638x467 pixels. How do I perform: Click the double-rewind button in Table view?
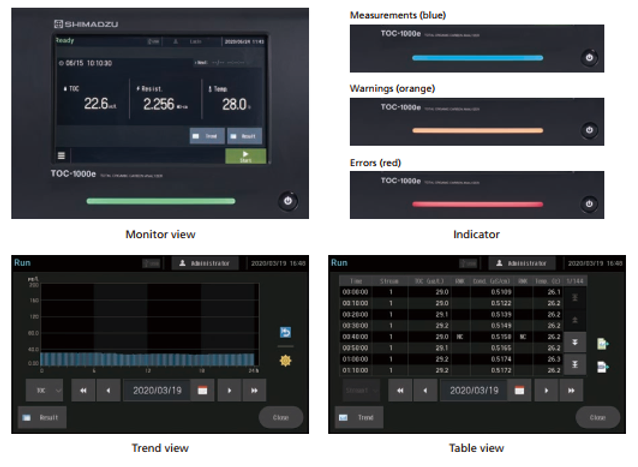tap(400, 391)
